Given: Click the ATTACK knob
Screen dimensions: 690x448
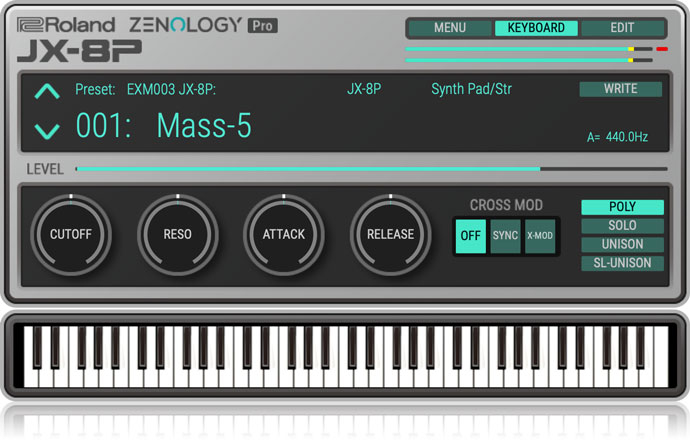Looking at the screenshot, I should (x=284, y=235).
